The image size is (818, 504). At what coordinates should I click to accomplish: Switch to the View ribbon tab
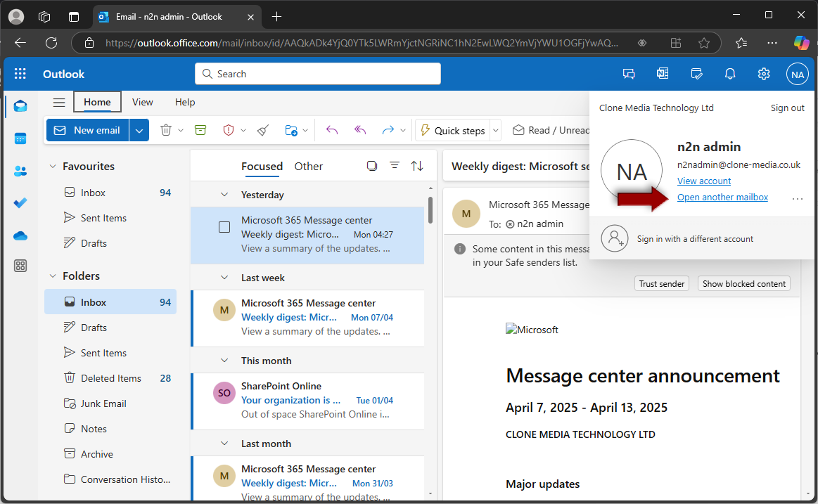[x=142, y=102]
